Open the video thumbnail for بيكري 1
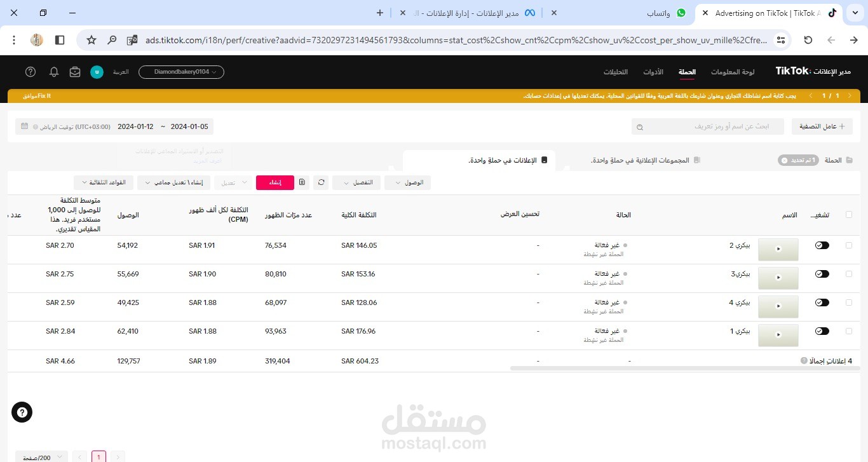 778,336
